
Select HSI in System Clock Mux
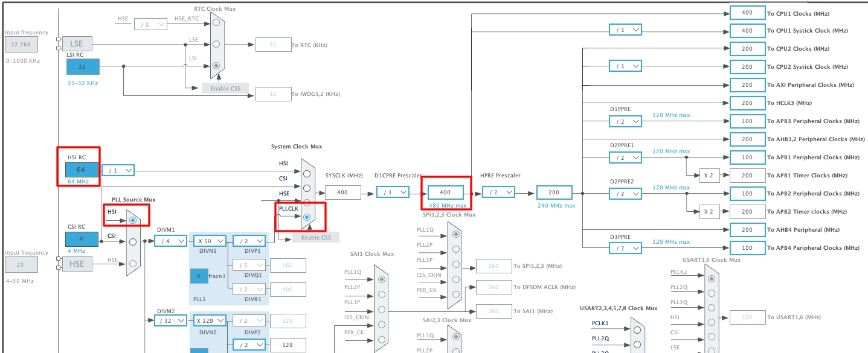tap(307, 173)
